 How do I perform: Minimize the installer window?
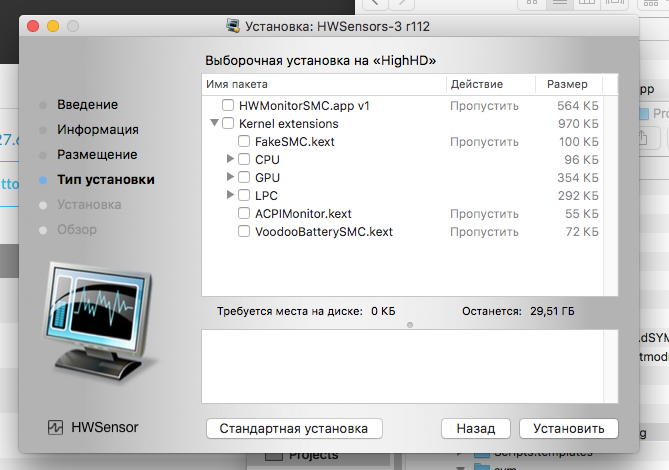(53, 26)
